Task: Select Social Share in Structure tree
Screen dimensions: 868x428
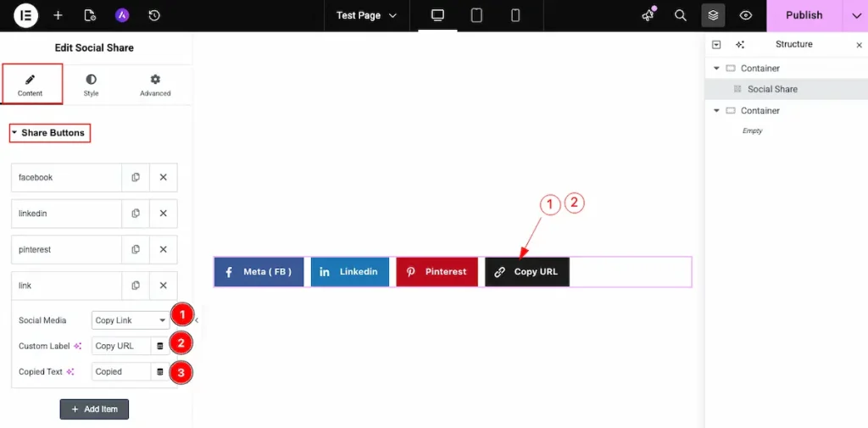Action: [772, 89]
